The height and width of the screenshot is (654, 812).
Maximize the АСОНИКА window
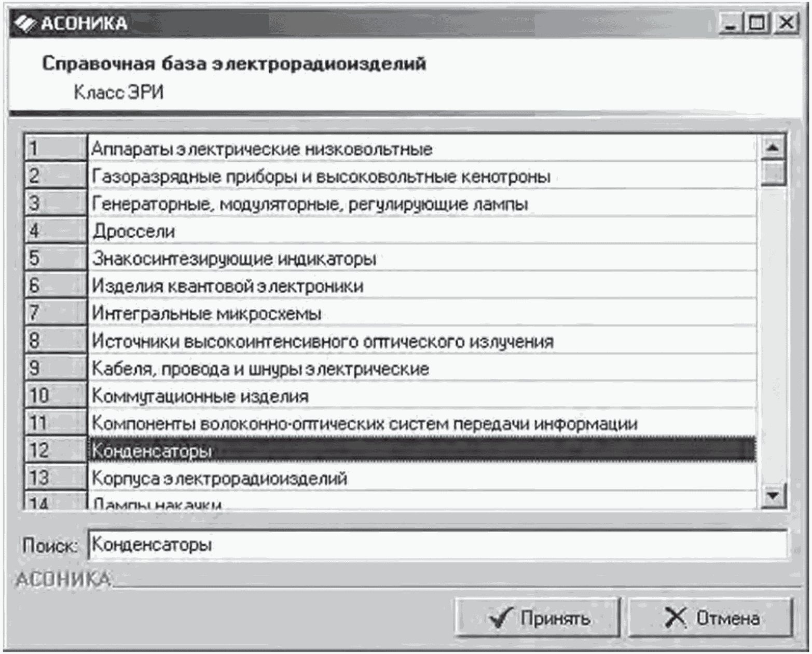[x=758, y=23]
